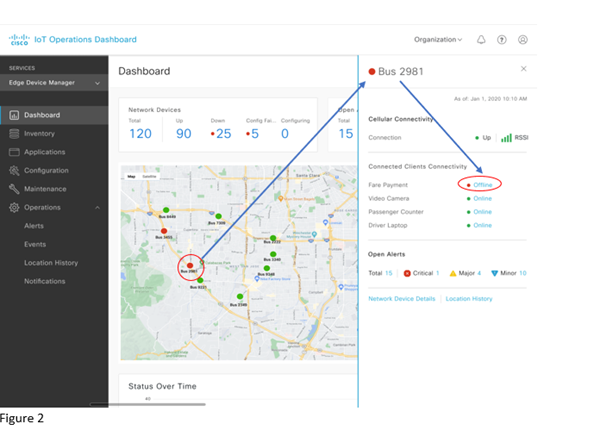Click the Cisco logo

(19, 40)
